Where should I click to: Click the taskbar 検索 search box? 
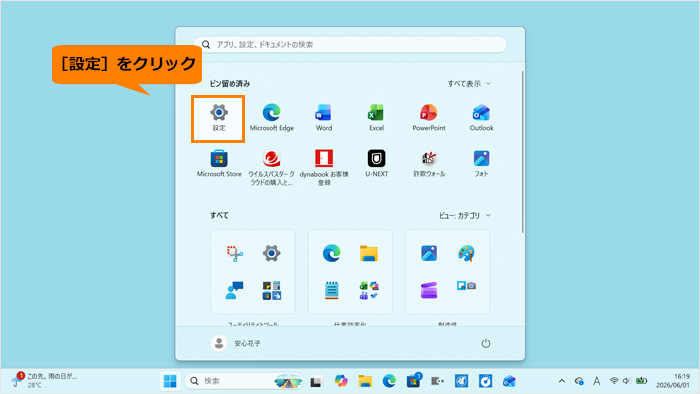tap(244, 381)
